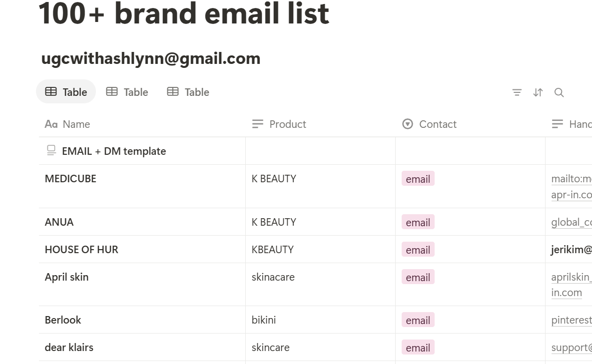
Task: Click the ANUA global email link
Action: click(571, 222)
